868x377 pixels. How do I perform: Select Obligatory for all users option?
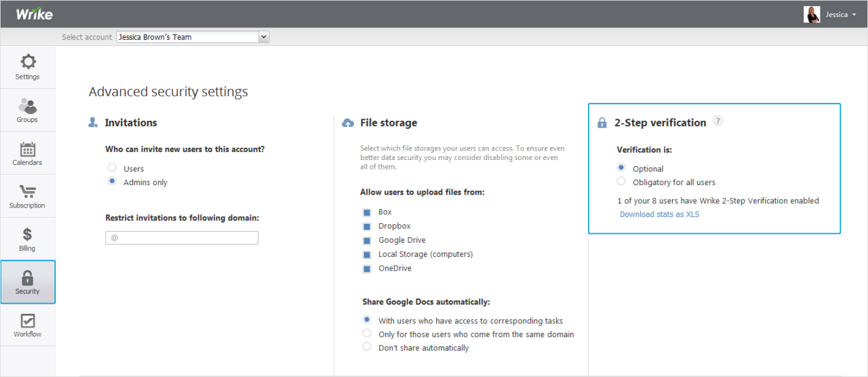(x=621, y=181)
